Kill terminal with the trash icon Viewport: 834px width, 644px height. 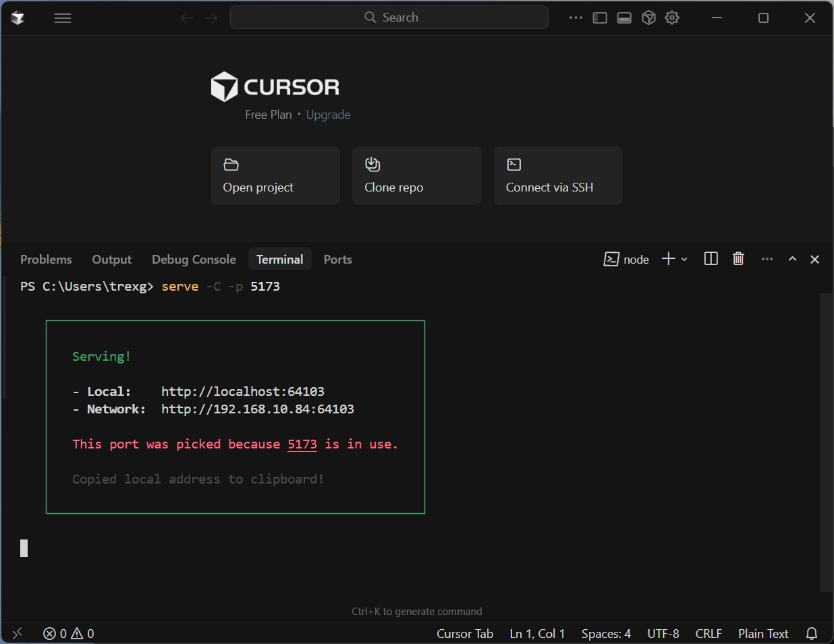pyautogui.click(x=738, y=259)
